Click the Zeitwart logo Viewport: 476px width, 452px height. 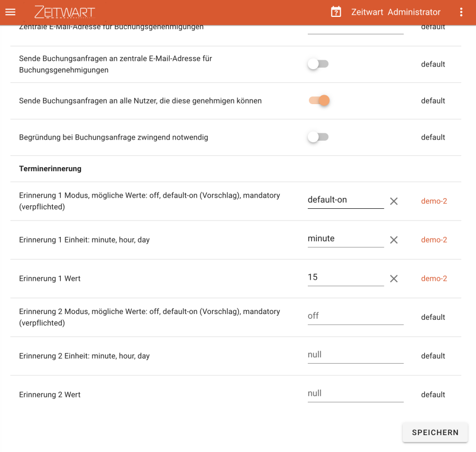pos(65,12)
